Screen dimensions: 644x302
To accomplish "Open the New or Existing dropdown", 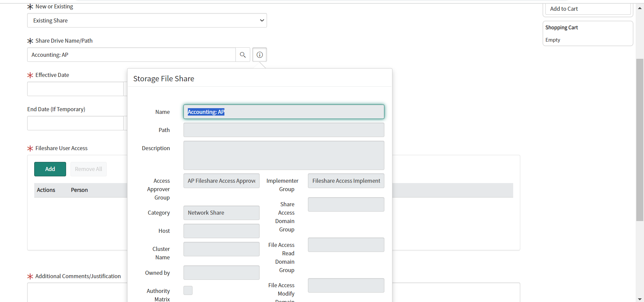I will [147, 20].
